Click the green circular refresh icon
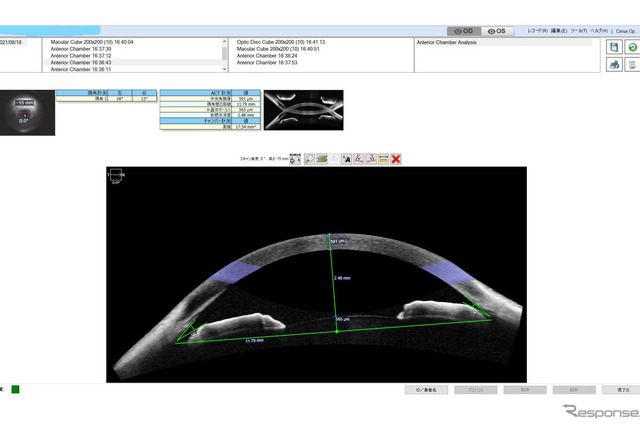640x426 pixels. point(632,47)
